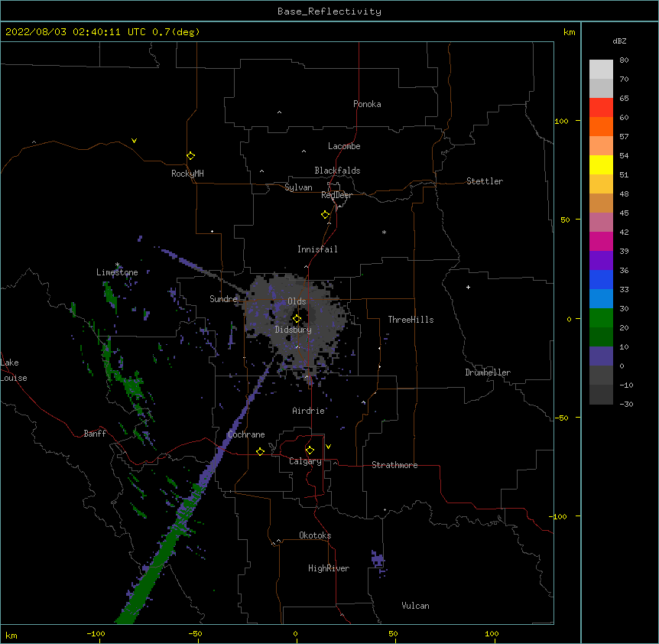Image resolution: width=659 pixels, height=644 pixels.
Task: Click the Didsbury town label
Action: [x=293, y=330]
